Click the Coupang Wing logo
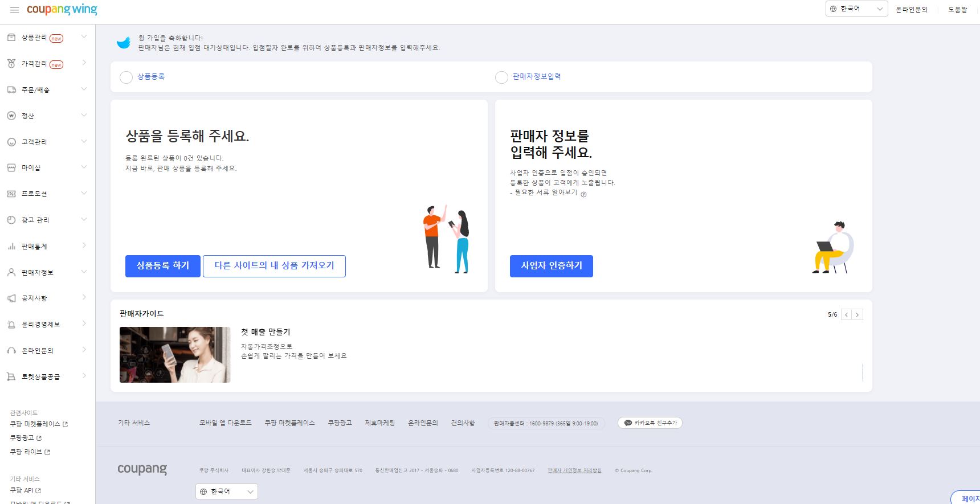Screen dimensions: 980x504 62,10
